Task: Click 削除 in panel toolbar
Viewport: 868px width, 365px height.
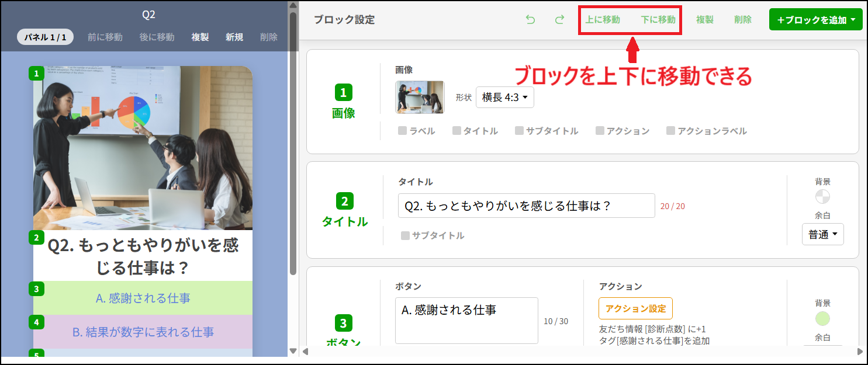Action: coord(269,37)
